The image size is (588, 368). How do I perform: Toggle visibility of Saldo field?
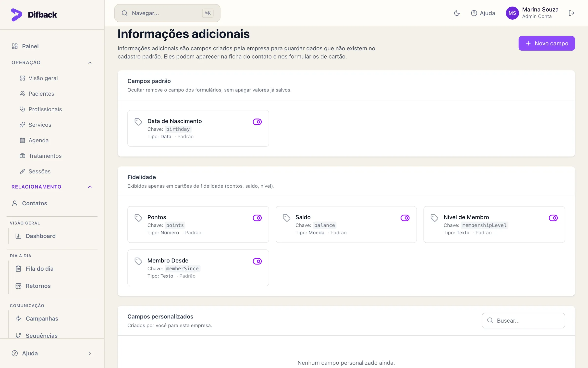[405, 218]
